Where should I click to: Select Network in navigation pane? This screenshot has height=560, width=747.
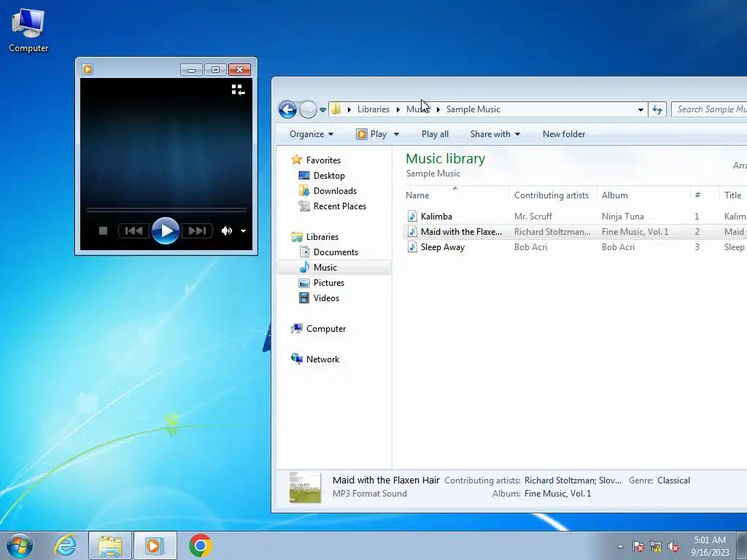[x=322, y=359]
